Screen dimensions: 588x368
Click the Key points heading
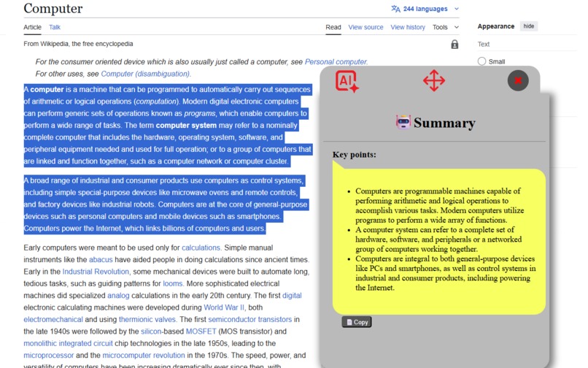(354, 155)
